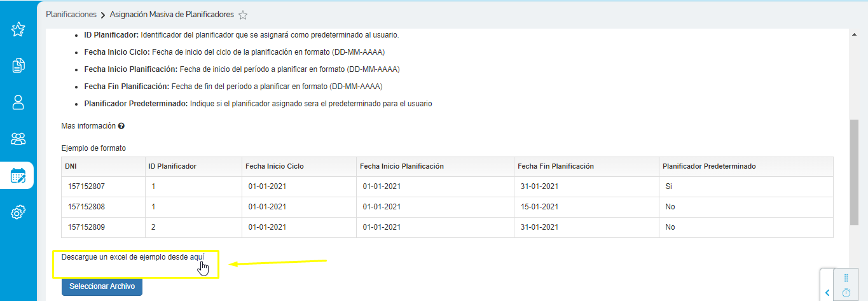Image resolution: width=868 pixels, height=301 pixels.
Task: Click the DNI column header
Action: tap(71, 166)
